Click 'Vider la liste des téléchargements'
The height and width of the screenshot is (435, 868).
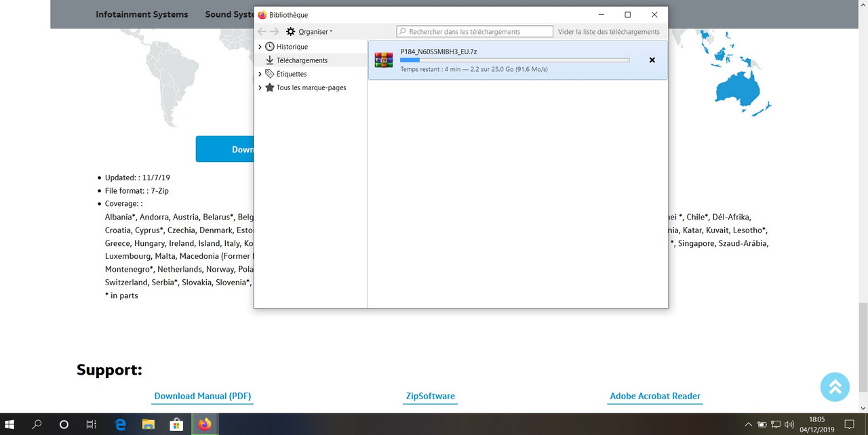click(x=608, y=32)
